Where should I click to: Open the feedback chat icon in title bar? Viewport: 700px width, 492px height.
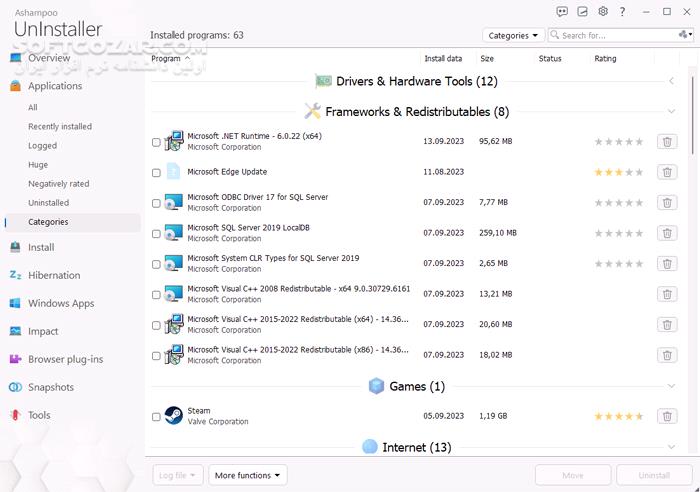point(562,12)
